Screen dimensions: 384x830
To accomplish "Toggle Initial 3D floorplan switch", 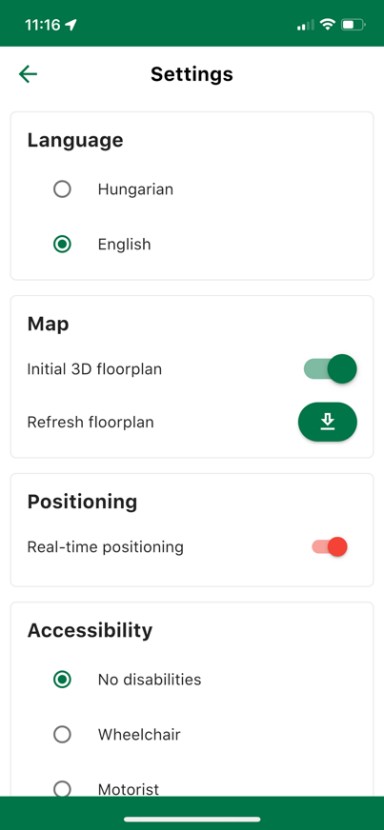I will click(330, 368).
